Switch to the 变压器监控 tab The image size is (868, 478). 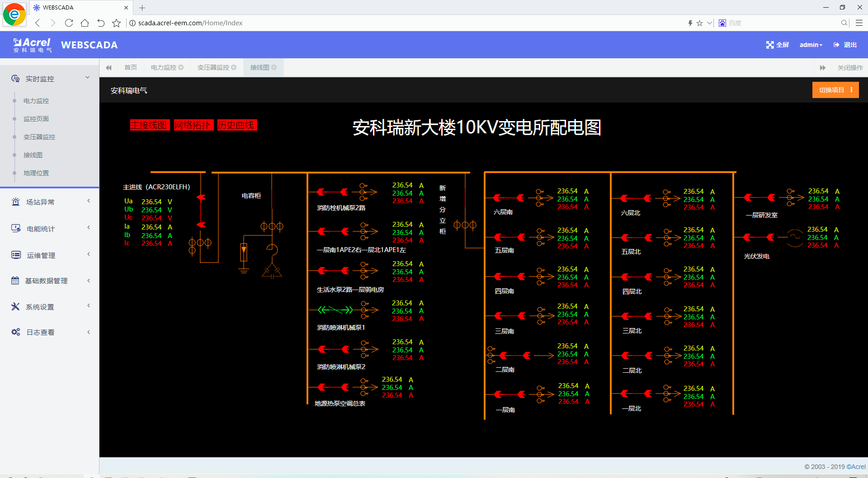213,67
